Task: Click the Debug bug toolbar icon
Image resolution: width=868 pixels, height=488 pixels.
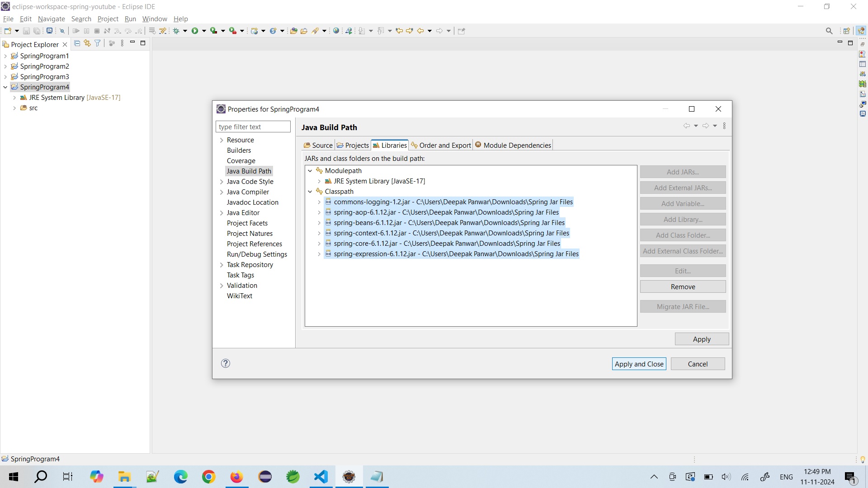Action: click(x=176, y=31)
